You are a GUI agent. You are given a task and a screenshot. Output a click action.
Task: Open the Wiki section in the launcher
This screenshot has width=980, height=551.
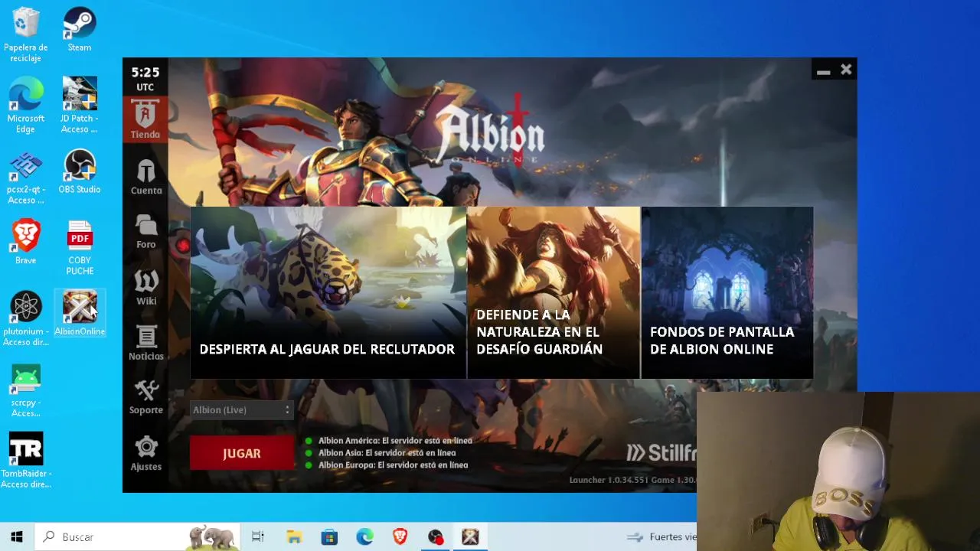tap(145, 287)
